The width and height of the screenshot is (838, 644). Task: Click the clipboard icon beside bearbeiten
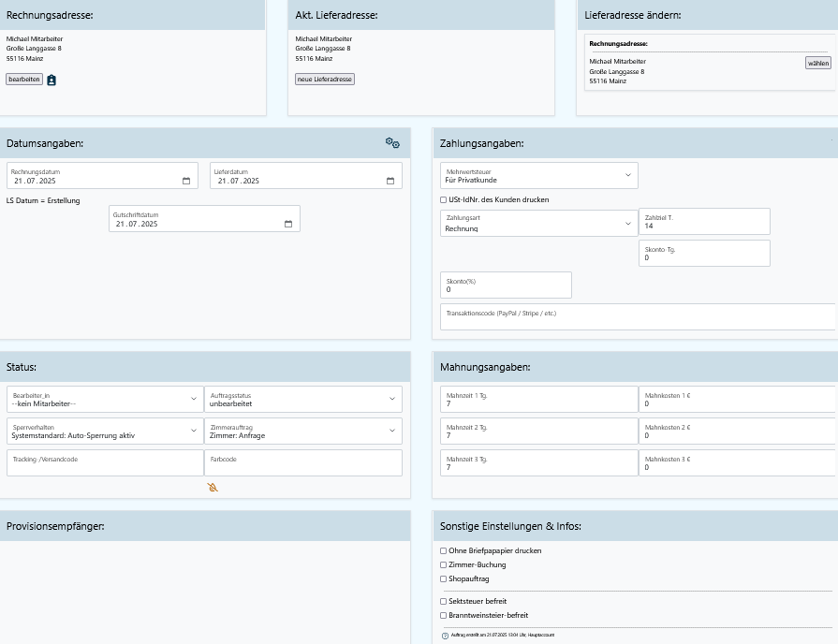click(51, 80)
